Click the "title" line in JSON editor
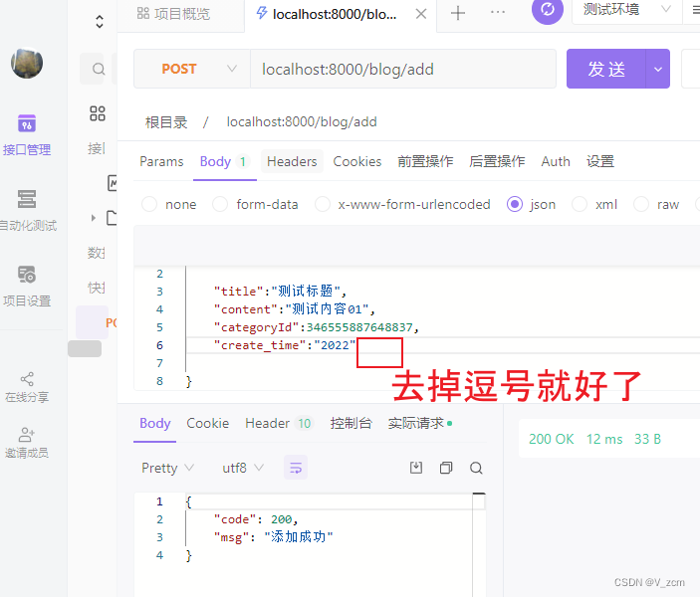This screenshot has height=597, width=700. [x=280, y=292]
